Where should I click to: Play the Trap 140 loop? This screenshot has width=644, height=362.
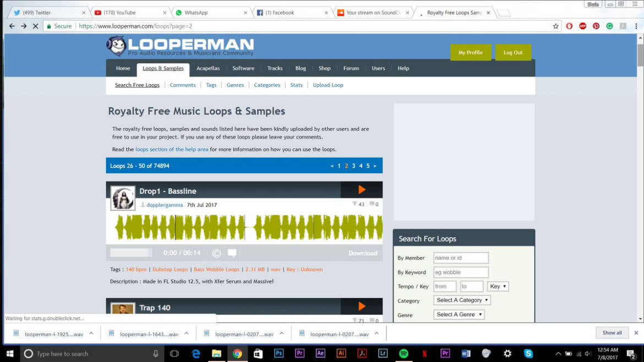coord(362,306)
